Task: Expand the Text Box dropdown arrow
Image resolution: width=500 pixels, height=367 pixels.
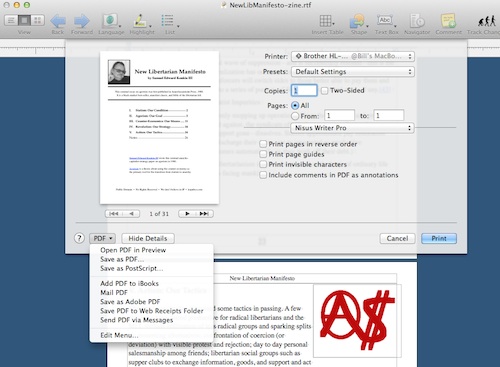Action: click(x=395, y=26)
